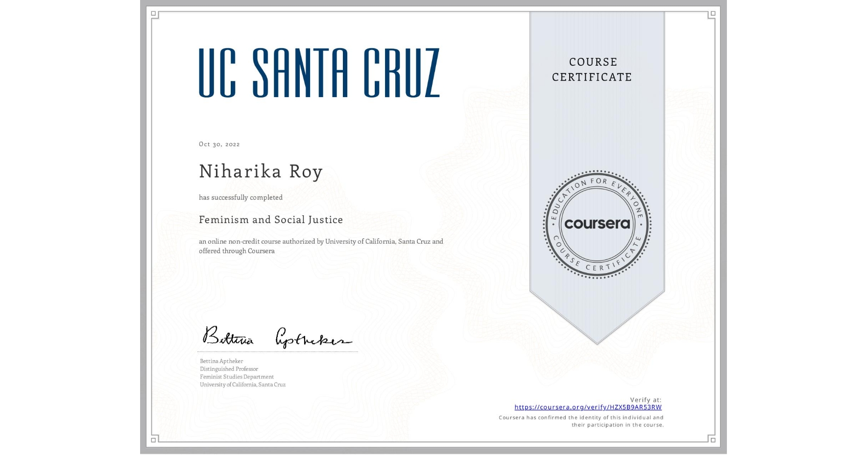Screen dimensions: 868x455
Task: Click the 'Feminist Studies Department' line
Action: (x=237, y=377)
